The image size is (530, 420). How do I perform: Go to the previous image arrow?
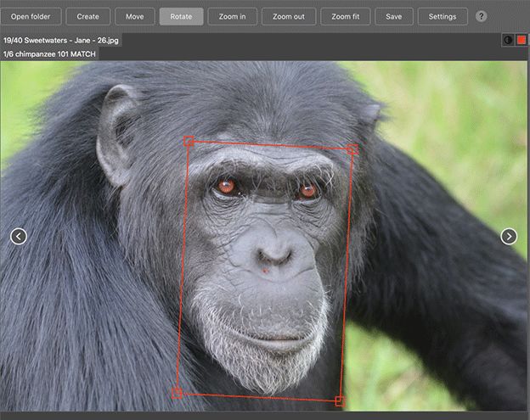pos(19,236)
